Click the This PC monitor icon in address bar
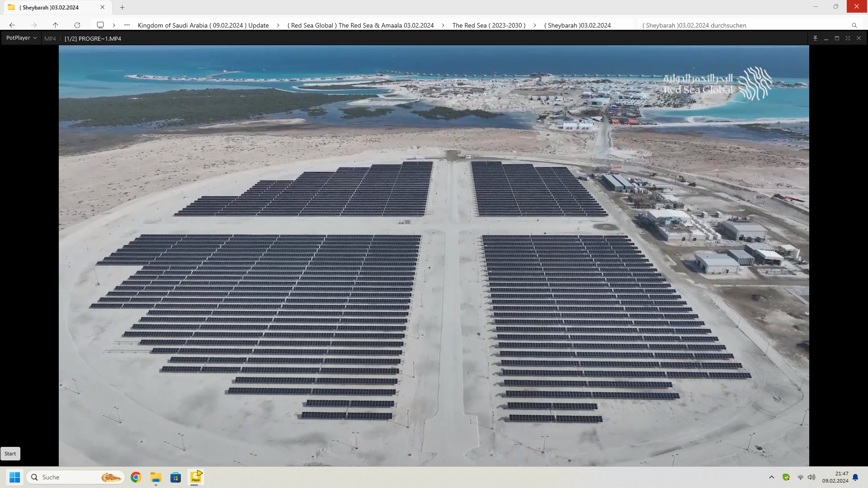868x488 pixels. pyautogui.click(x=100, y=25)
